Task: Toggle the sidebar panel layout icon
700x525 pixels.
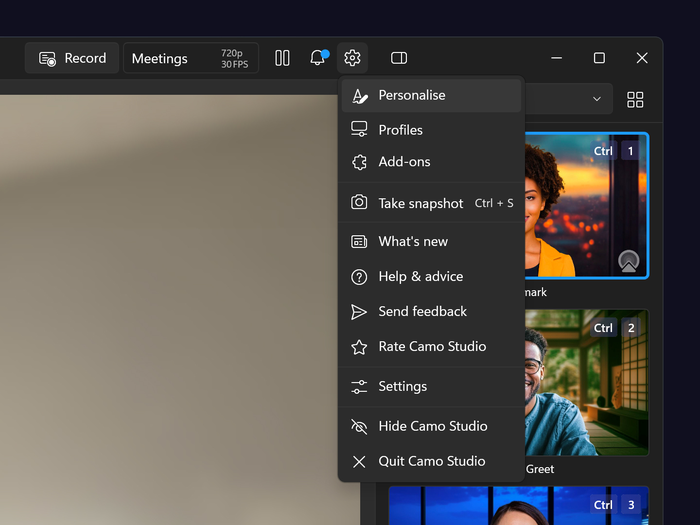Action: (399, 58)
